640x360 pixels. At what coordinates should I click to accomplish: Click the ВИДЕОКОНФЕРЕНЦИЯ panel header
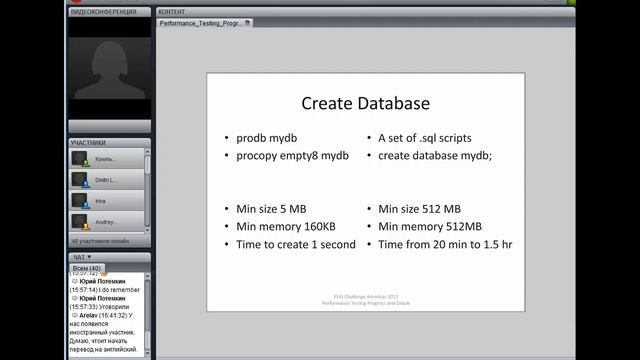(109, 12)
